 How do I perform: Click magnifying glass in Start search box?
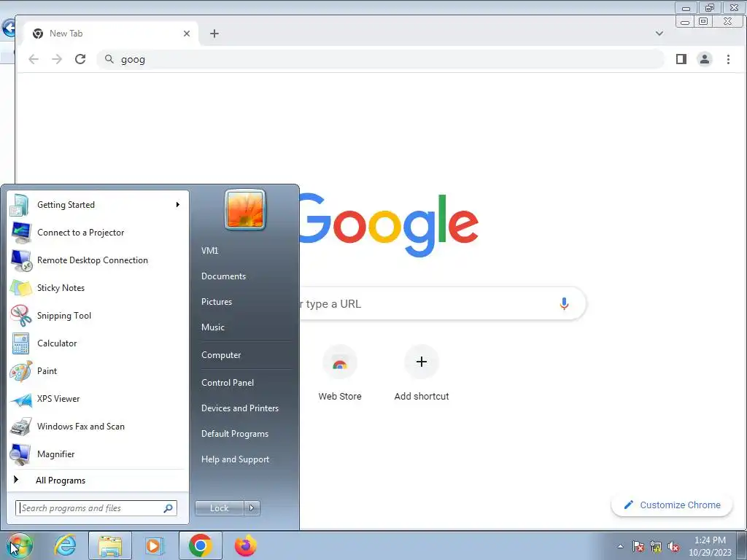click(x=169, y=508)
